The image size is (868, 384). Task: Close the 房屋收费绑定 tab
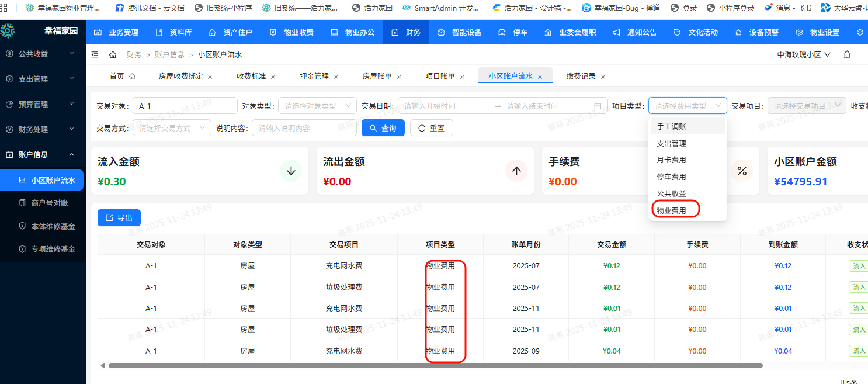click(x=210, y=77)
